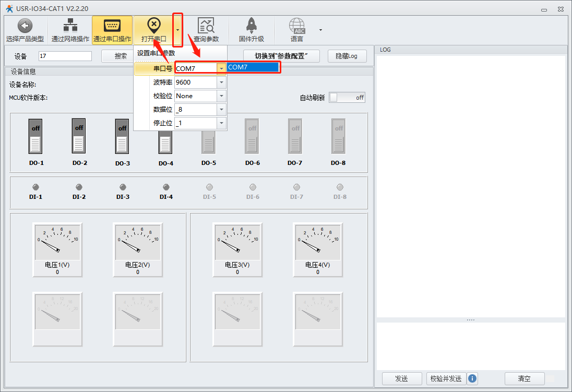The height and width of the screenshot is (392, 572).
Task: Toggle the auto refresh switch
Action: point(347,98)
